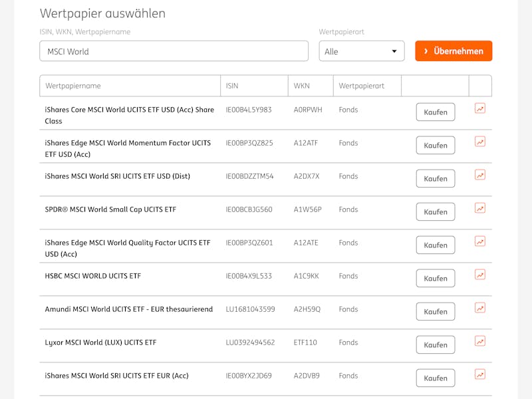Open chart icon for iShares Edge Quality Factor
Screen dimensions: 532x399
(479, 241)
